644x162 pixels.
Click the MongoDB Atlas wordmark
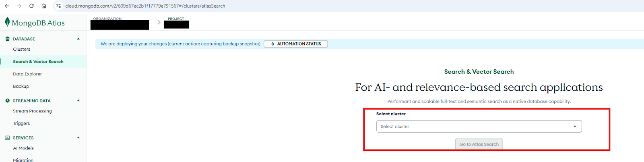pos(38,23)
